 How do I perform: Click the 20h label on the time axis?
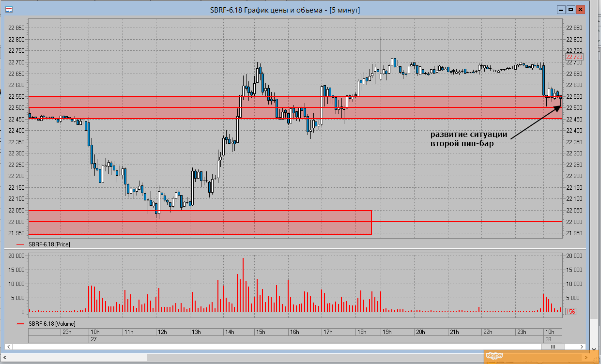[x=420, y=332]
